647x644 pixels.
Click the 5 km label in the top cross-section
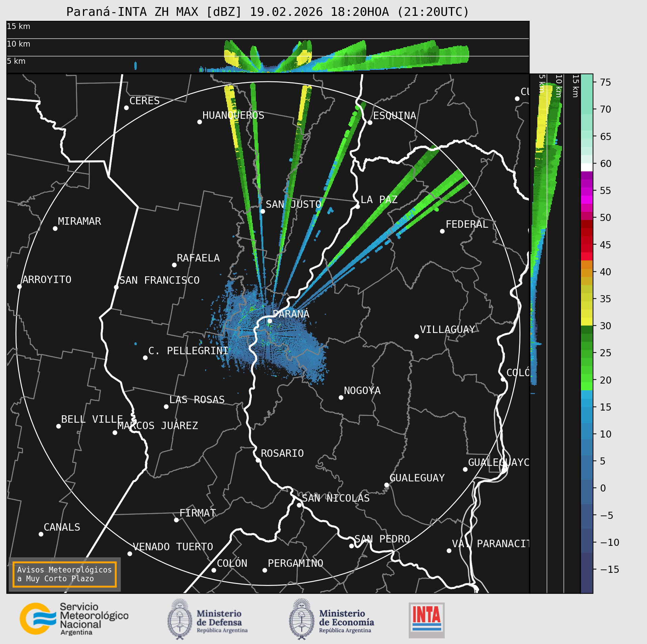pos(16,61)
